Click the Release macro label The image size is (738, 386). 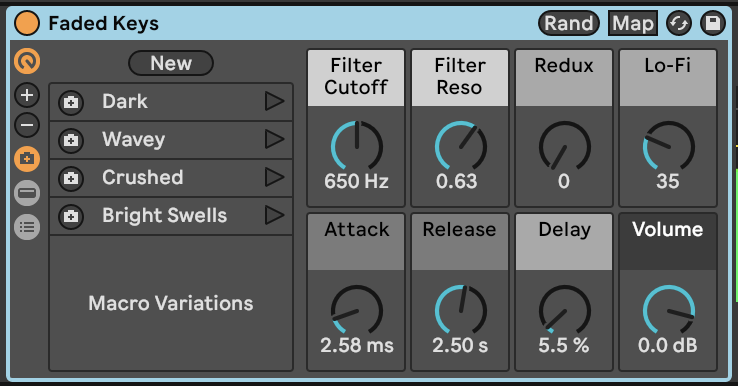point(460,242)
